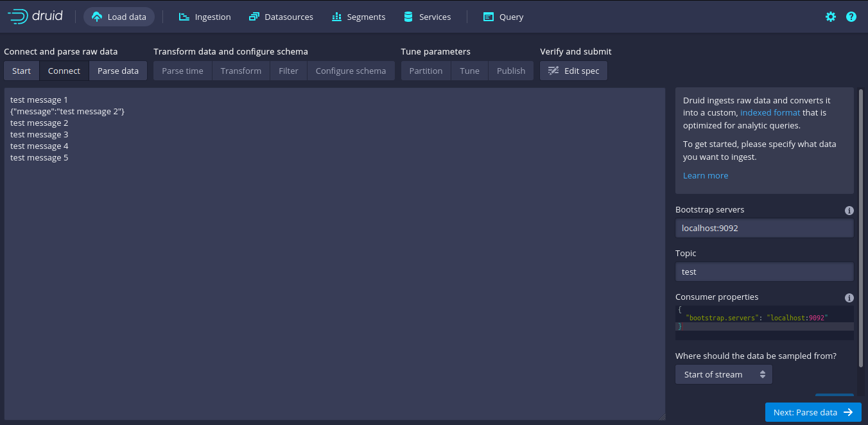Open the Learn more link

(x=705, y=175)
